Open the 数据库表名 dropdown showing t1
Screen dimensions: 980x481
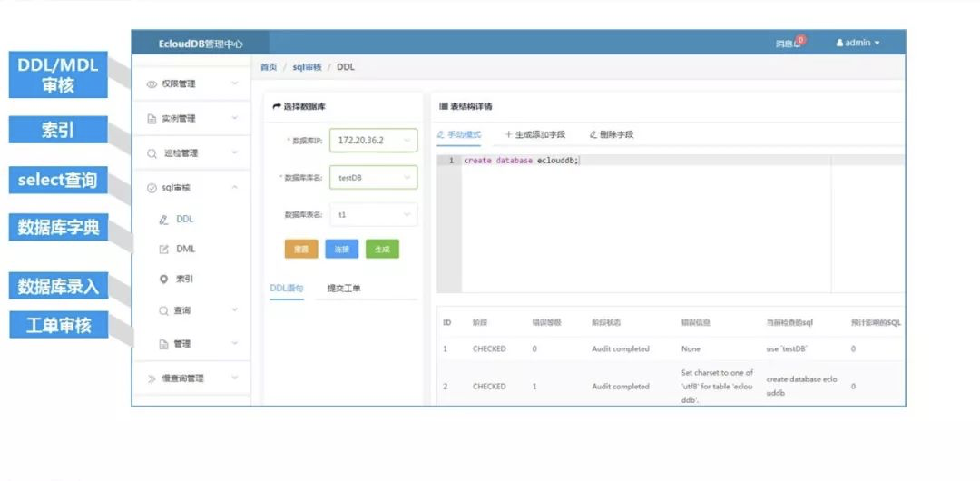click(x=373, y=214)
